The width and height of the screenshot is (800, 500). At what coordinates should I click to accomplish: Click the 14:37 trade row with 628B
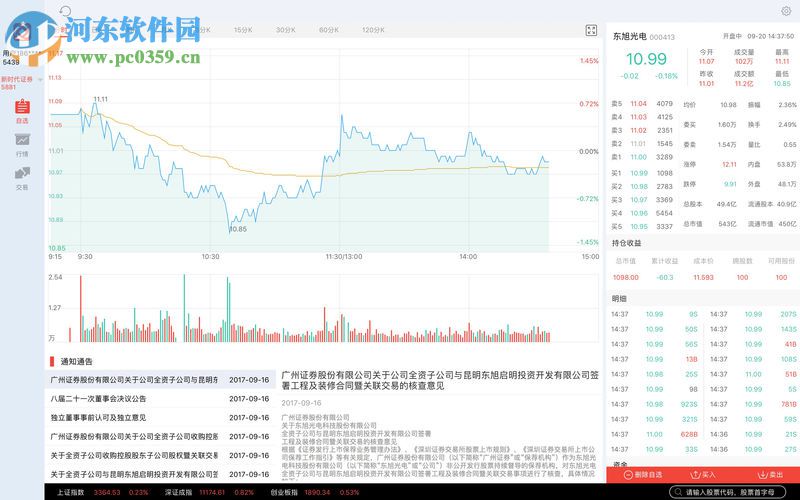[x=654, y=434]
